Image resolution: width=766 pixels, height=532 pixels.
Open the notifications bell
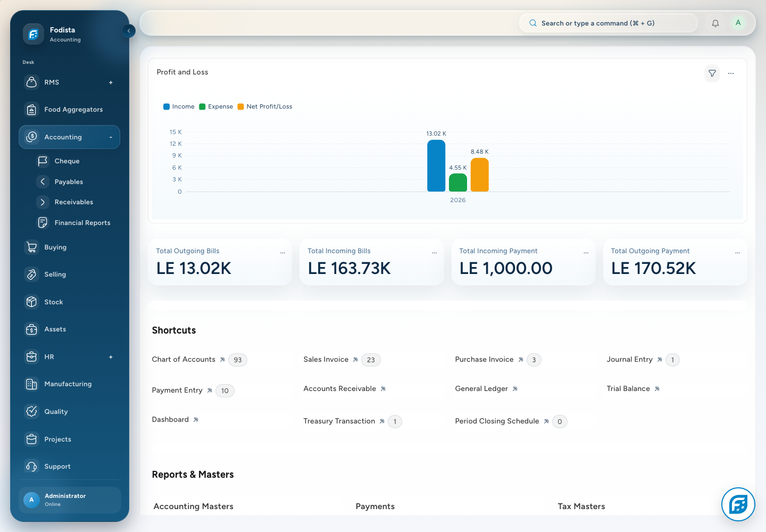(x=715, y=23)
